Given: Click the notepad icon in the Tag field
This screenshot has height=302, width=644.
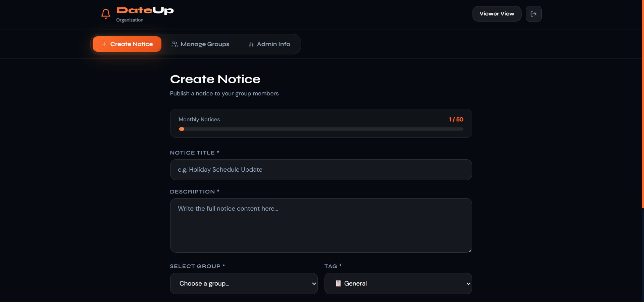Looking at the screenshot, I should [338, 283].
